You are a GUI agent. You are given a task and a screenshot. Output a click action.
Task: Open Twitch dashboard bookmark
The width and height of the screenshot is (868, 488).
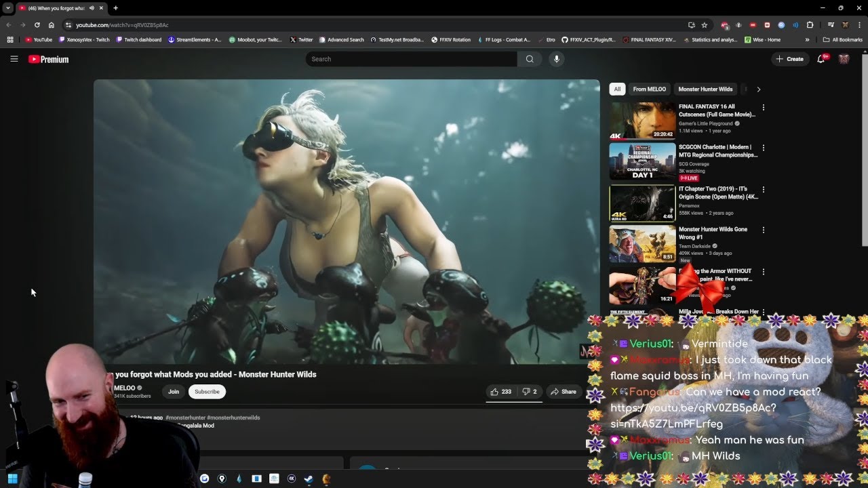pos(139,40)
